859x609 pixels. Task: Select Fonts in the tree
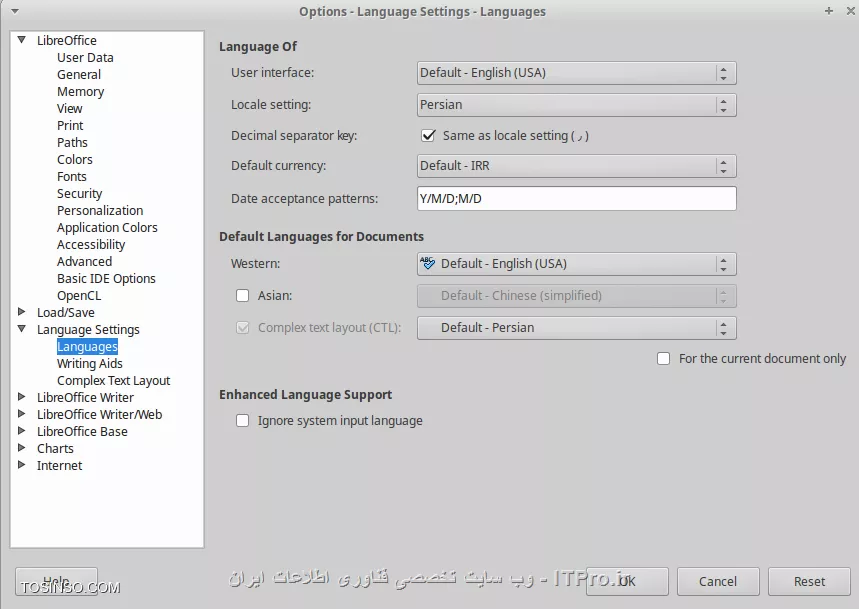(x=72, y=176)
